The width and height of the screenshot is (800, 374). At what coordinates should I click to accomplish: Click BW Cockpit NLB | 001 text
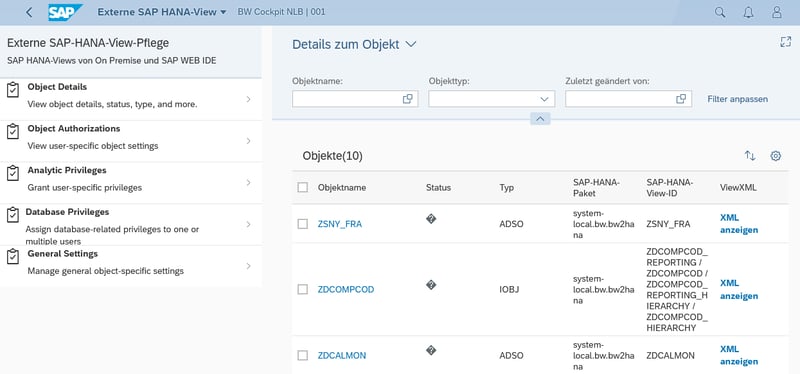[281, 12]
